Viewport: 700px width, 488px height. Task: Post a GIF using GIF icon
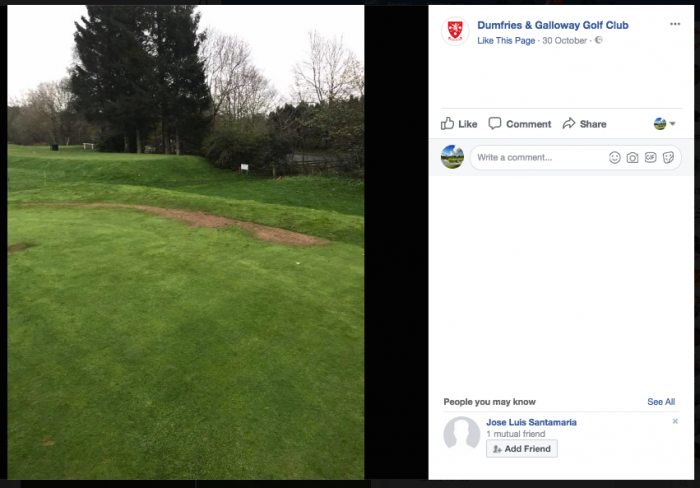[650, 158]
